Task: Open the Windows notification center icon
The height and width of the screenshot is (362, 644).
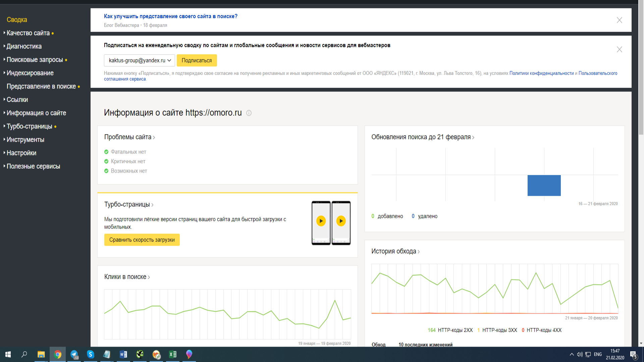Action: pyautogui.click(x=633, y=355)
